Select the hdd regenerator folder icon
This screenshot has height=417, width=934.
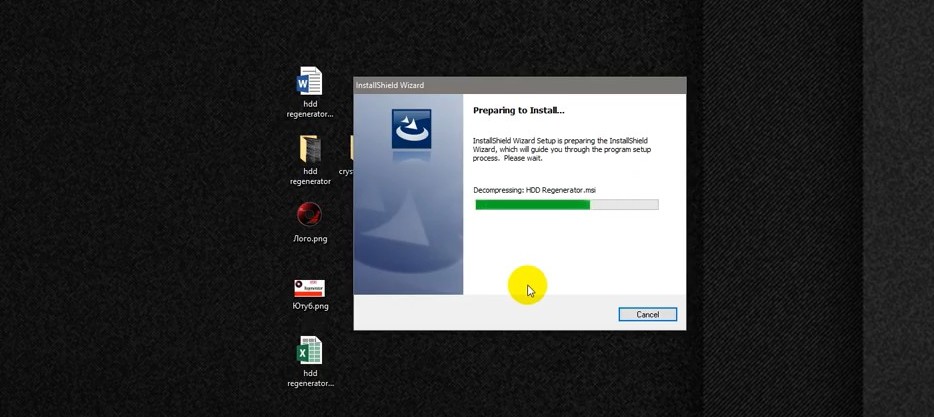click(x=309, y=149)
